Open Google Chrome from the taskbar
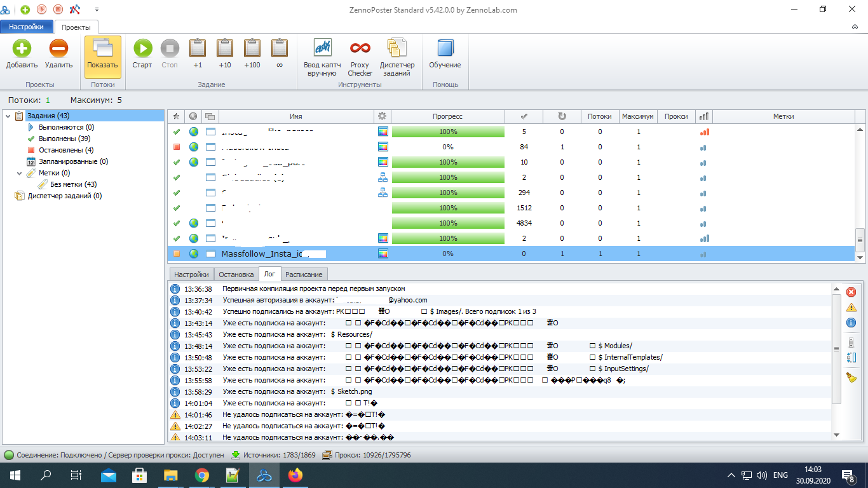The height and width of the screenshot is (488, 868). click(202, 475)
